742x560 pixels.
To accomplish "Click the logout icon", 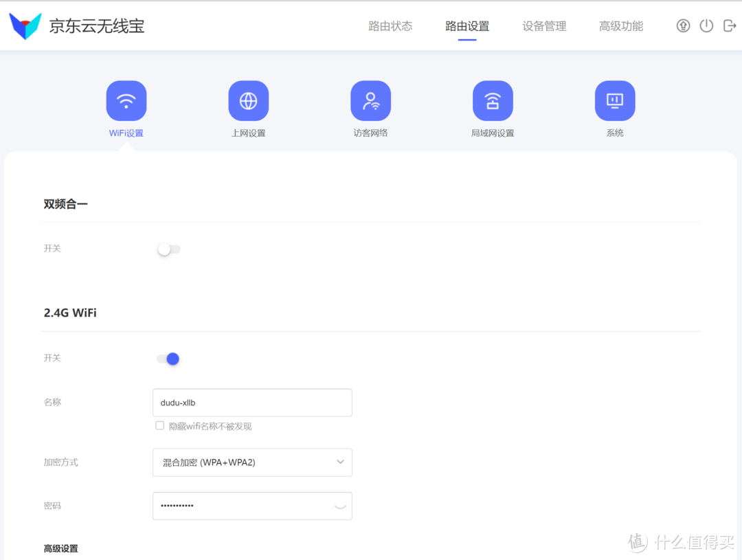I will click(x=730, y=25).
